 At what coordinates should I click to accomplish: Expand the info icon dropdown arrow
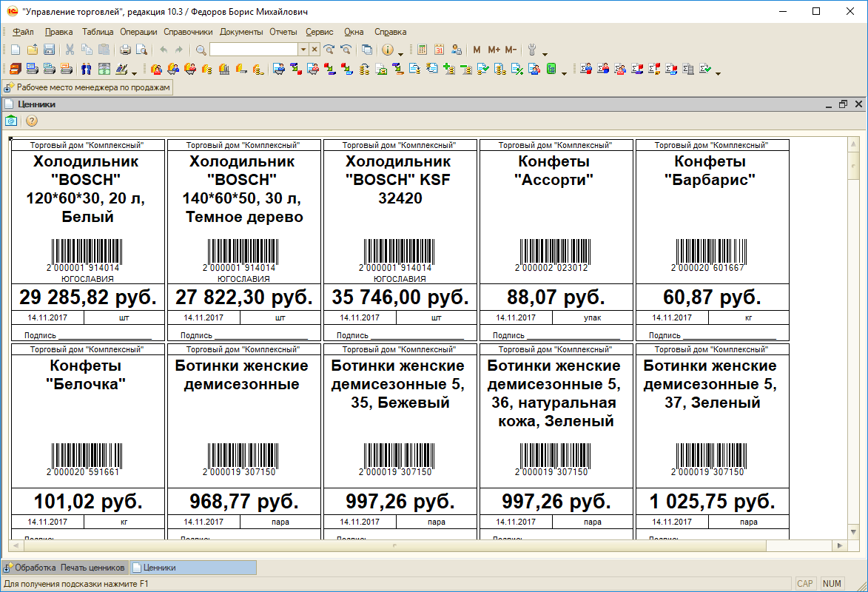pyautogui.click(x=400, y=53)
